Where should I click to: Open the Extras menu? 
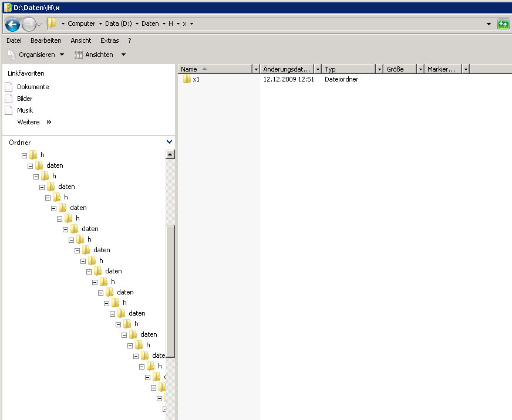(x=109, y=40)
